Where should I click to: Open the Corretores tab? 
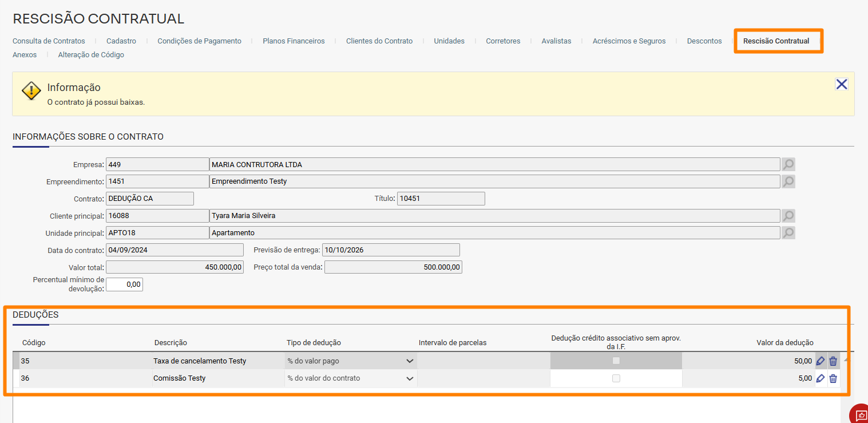[x=503, y=41]
